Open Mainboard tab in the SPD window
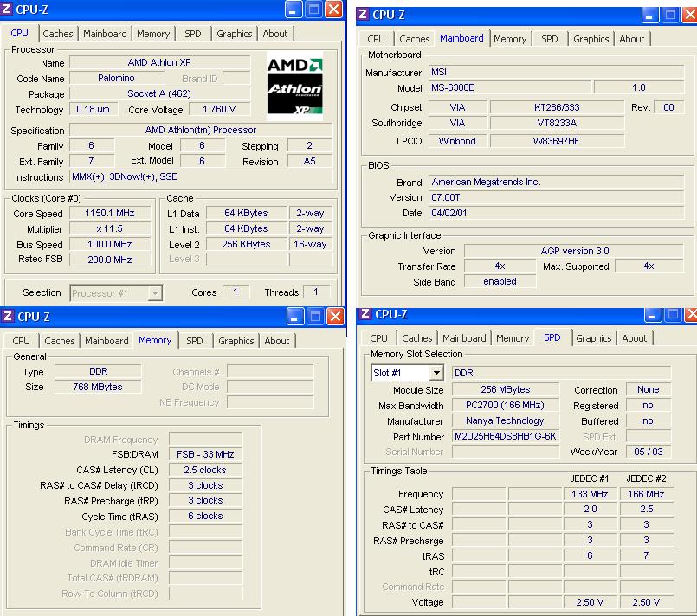 click(464, 338)
